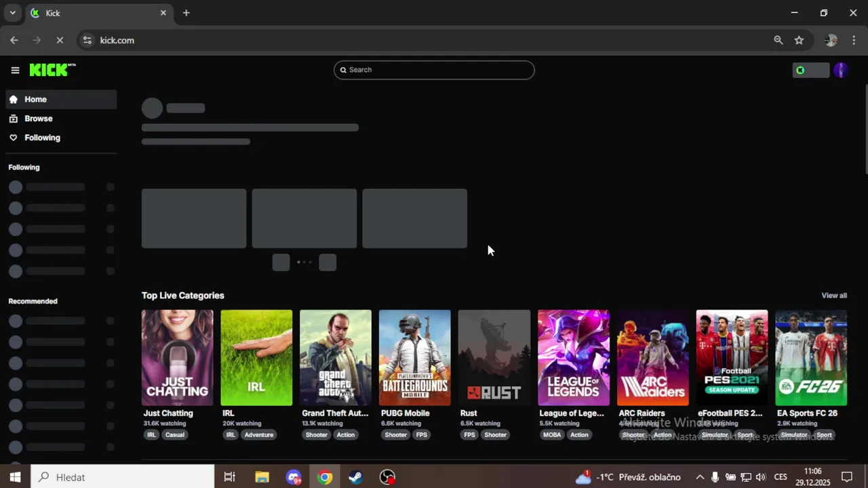Open Task View on the taskbar
Screen dimensions: 868x488
(x=230, y=477)
